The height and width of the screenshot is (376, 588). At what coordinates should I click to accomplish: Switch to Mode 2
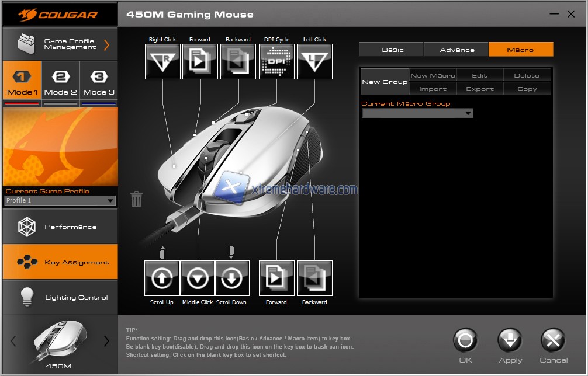pos(61,83)
